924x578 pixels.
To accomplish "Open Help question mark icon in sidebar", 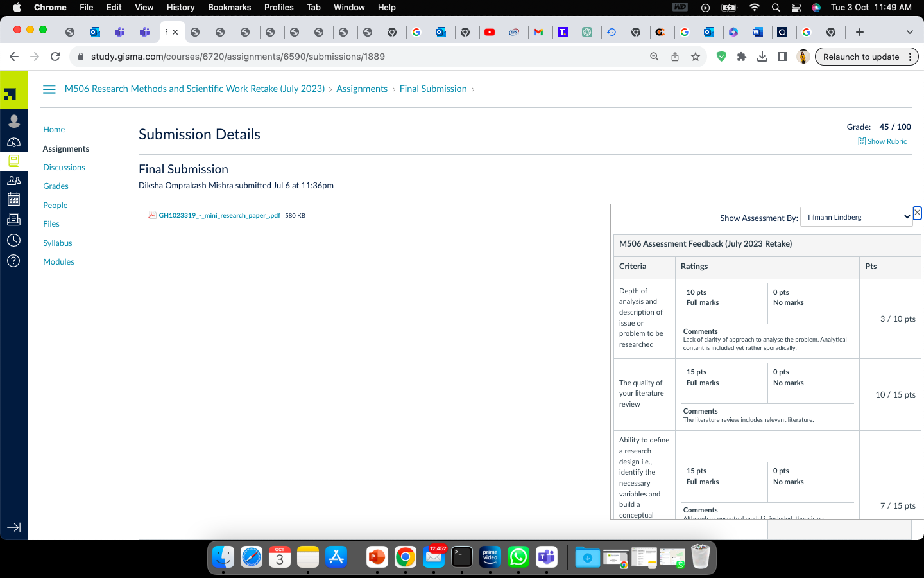I will point(13,261).
